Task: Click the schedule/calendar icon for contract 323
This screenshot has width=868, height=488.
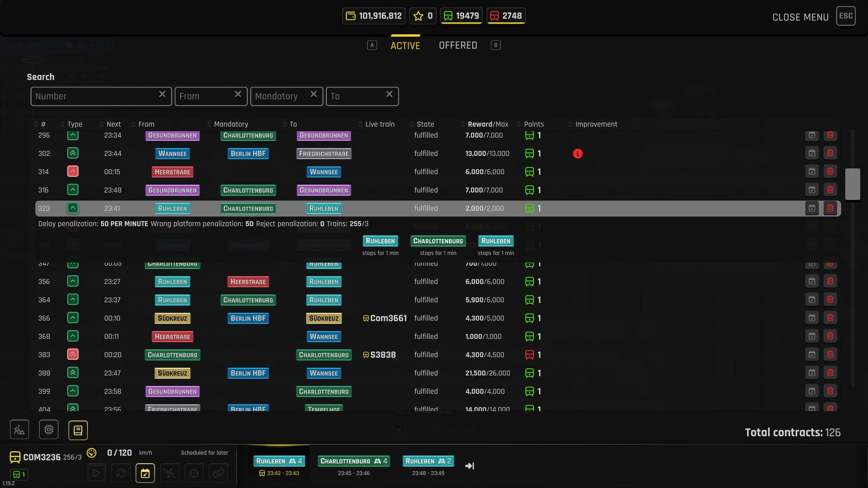Action: click(812, 208)
